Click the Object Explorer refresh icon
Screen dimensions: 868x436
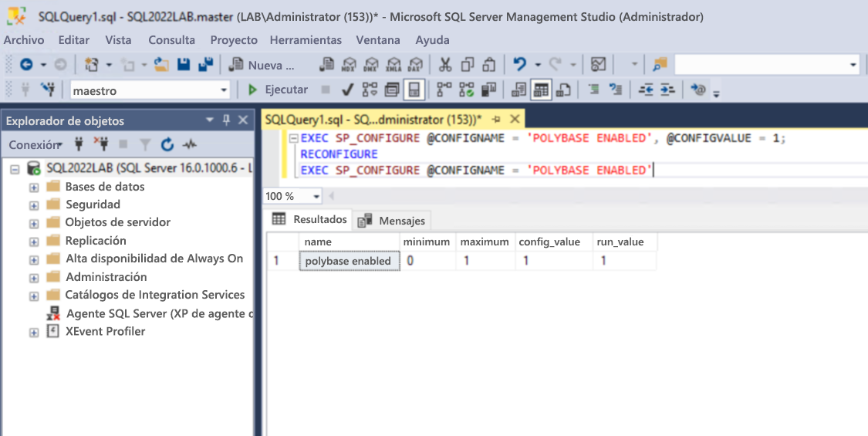[x=167, y=144]
